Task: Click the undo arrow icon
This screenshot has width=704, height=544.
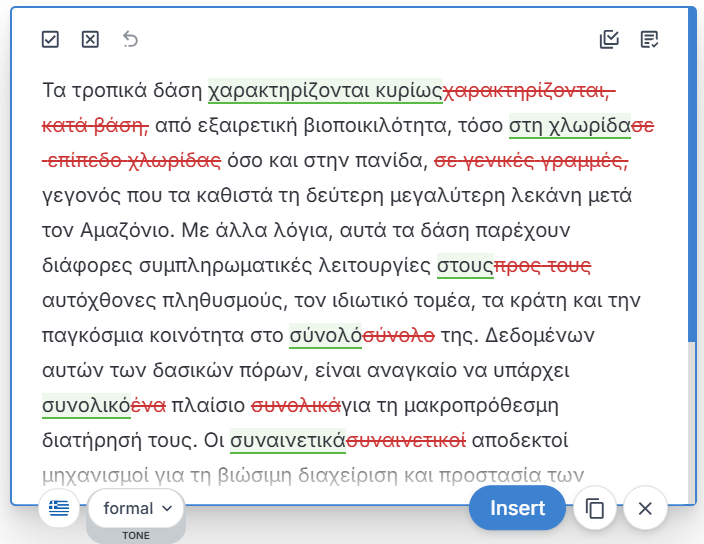Action: (x=130, y=40)
